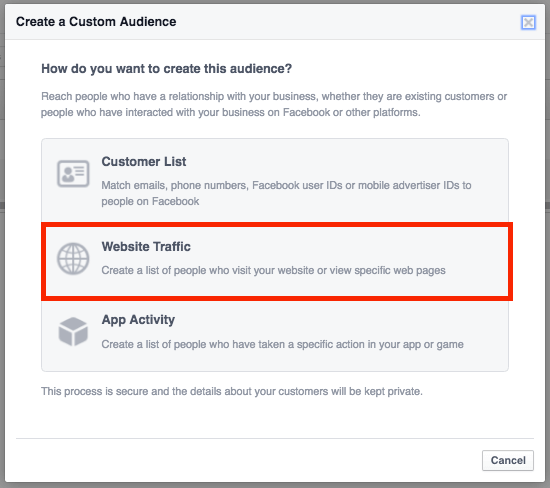
Task: Choose the Website Traffic heading
Action: point(146,246)
